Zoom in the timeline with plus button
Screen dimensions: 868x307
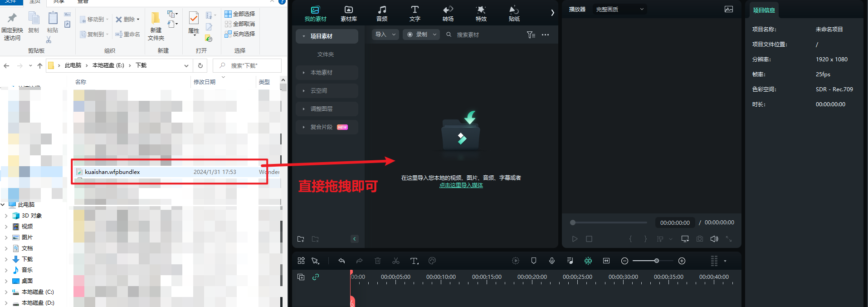point(682,261)
